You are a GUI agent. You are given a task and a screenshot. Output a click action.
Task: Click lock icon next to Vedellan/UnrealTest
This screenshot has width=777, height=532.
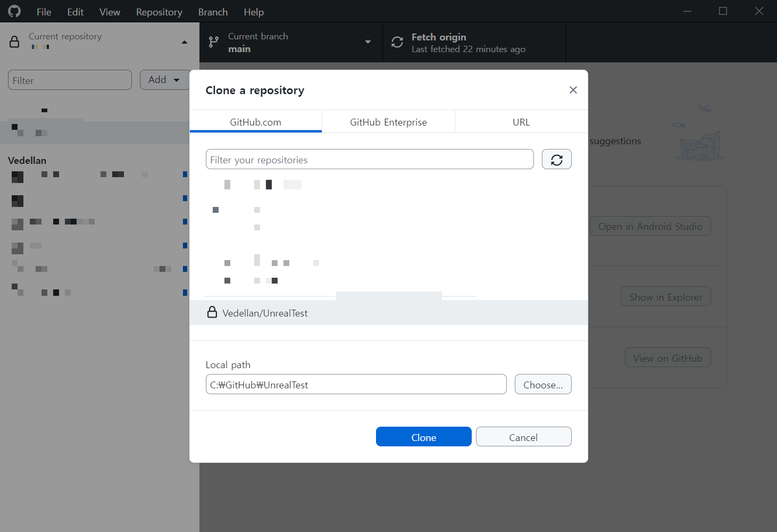click(212, 312)
